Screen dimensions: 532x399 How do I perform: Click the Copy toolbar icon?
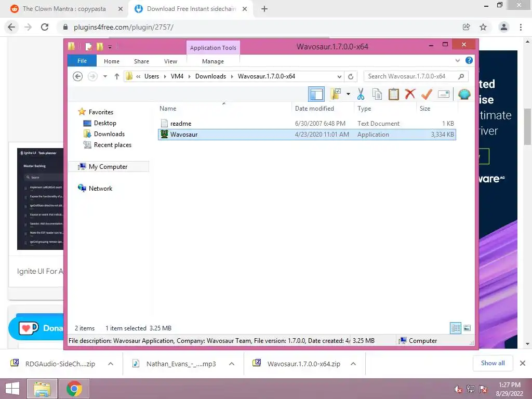pyautogui.click(x=377, y=94)
